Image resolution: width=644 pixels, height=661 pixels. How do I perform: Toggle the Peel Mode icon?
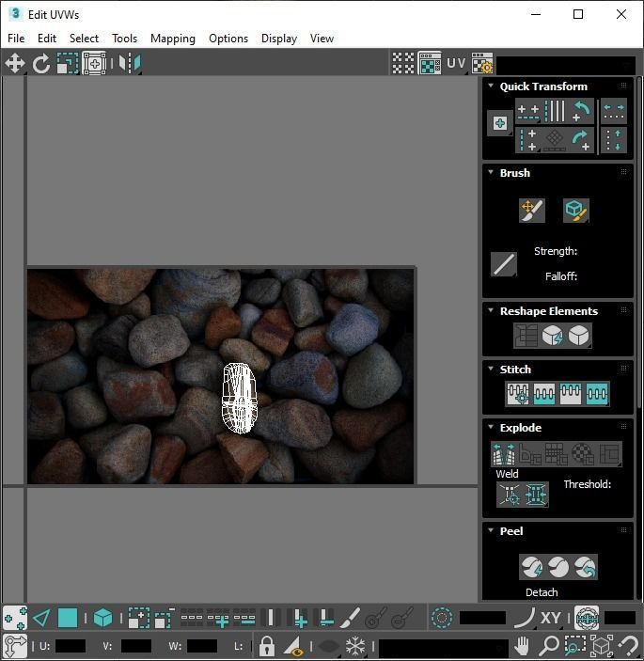558,567
